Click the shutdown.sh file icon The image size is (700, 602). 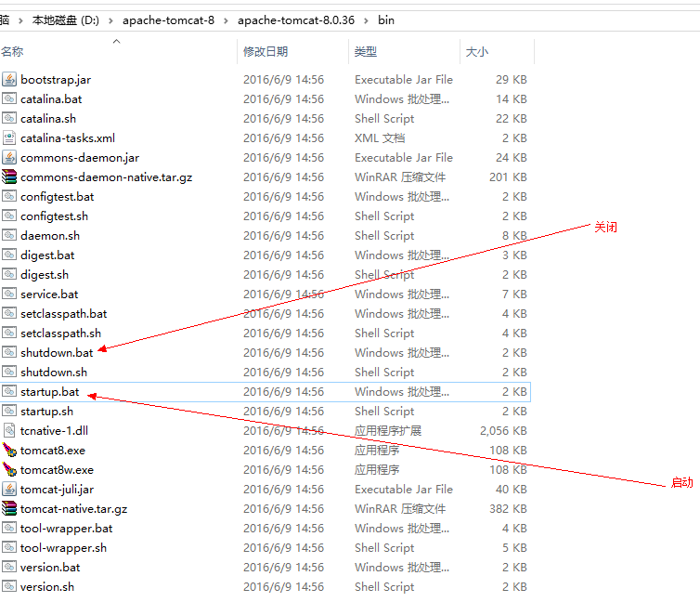point(9,372)
